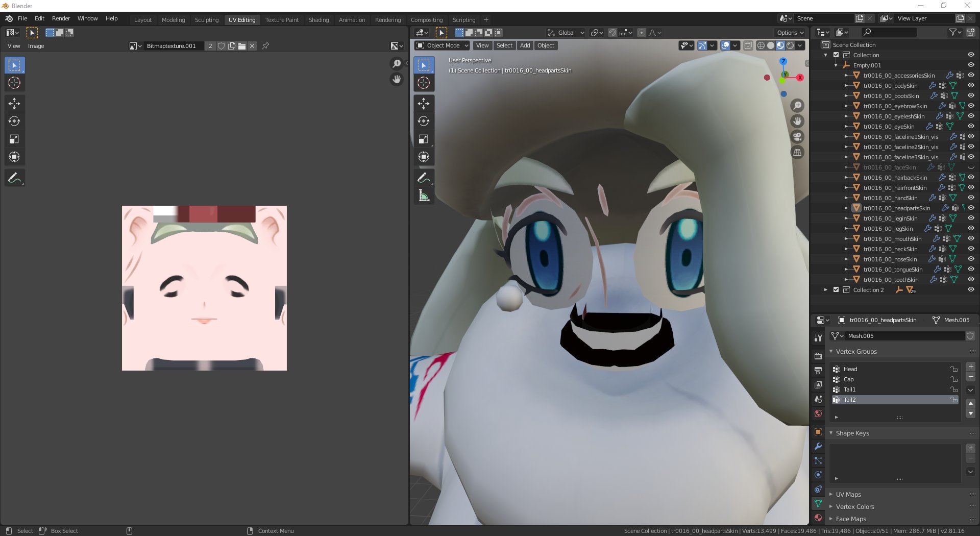Open the Global transform orientation dropdown
Screen dimensions: 980x536
pos(566,33)
